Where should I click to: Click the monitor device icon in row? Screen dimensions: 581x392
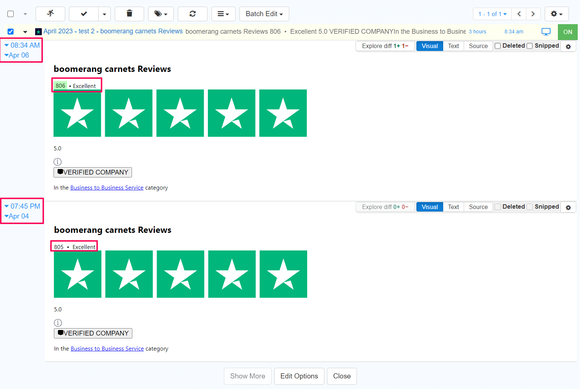[546, 32]
